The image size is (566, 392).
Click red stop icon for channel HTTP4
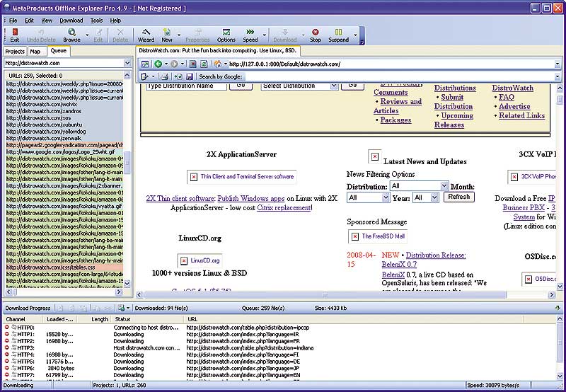pyautogui.click(x=7, y=354)
